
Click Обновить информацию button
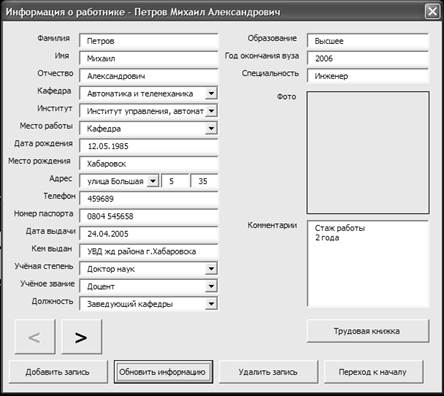click(163, 372)
